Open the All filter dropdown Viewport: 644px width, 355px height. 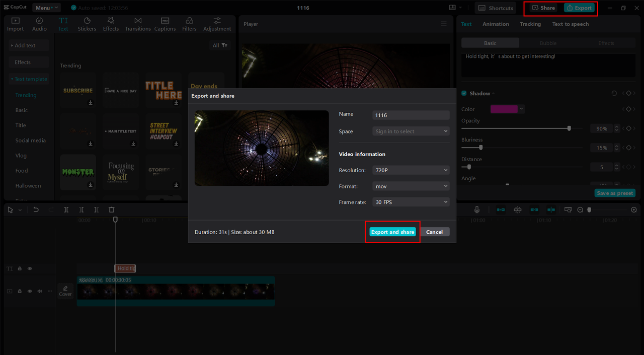(x=220, y=45)
